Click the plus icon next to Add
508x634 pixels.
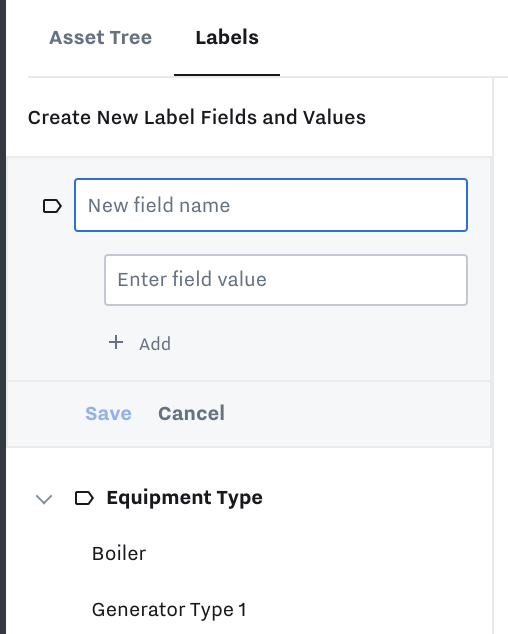(116, 342)
